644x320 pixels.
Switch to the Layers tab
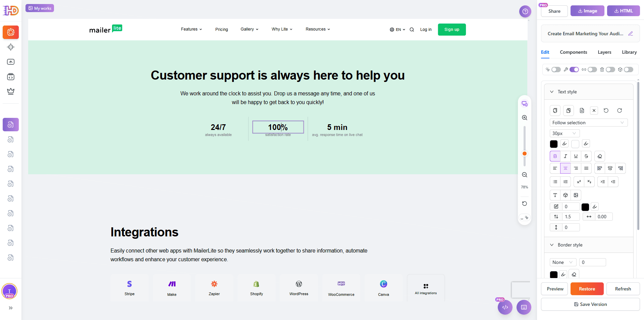pos(604,52)
